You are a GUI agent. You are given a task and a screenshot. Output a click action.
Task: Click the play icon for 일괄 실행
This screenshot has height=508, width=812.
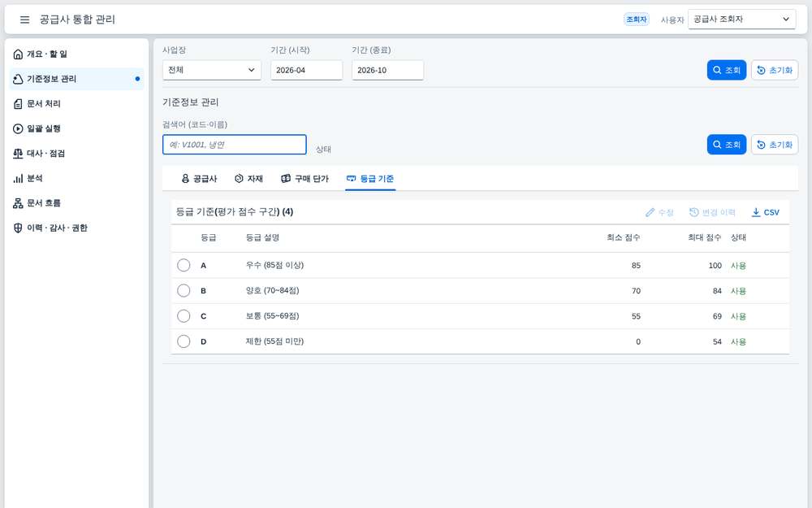point(18,128)
